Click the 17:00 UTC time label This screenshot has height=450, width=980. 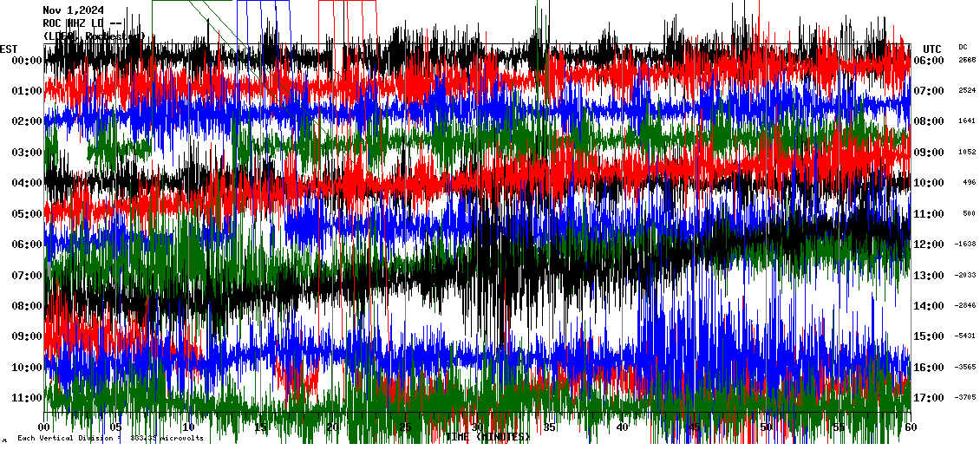point(929,398)
